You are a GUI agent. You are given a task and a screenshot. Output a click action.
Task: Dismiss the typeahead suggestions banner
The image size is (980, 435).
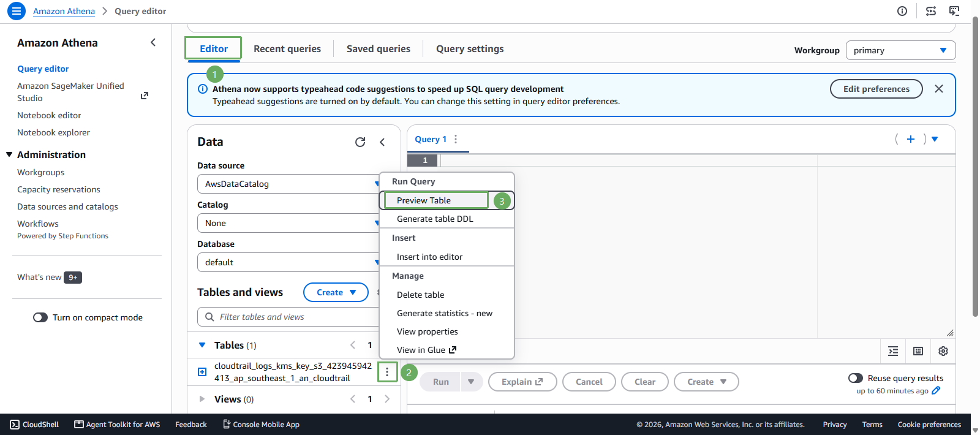coord(939,89)
